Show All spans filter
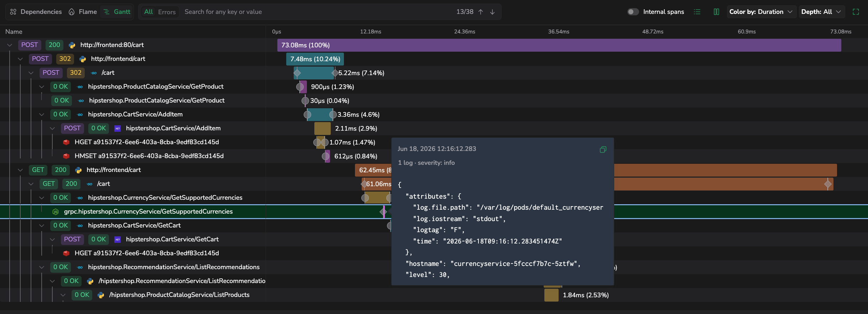Image resolution: width=868 pixels, height=314 pixels. [x=148, y=12]
